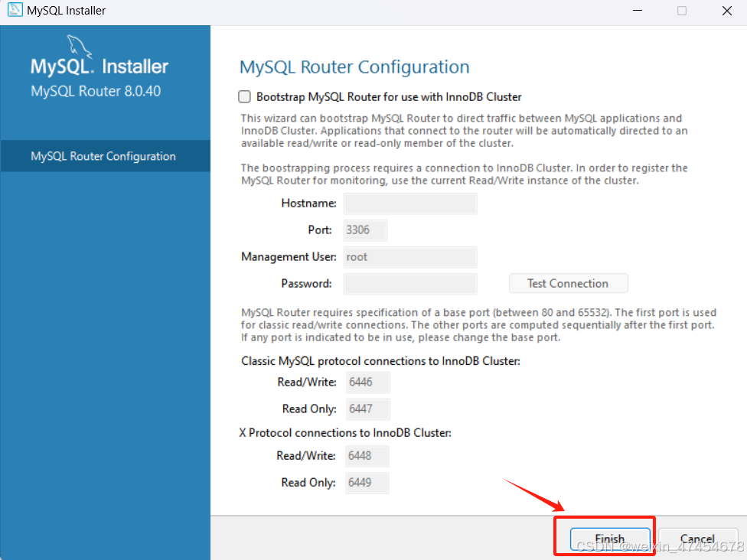
Task: Click classic protocol Read Only port 6447 field
Action: tap(368, 409)
